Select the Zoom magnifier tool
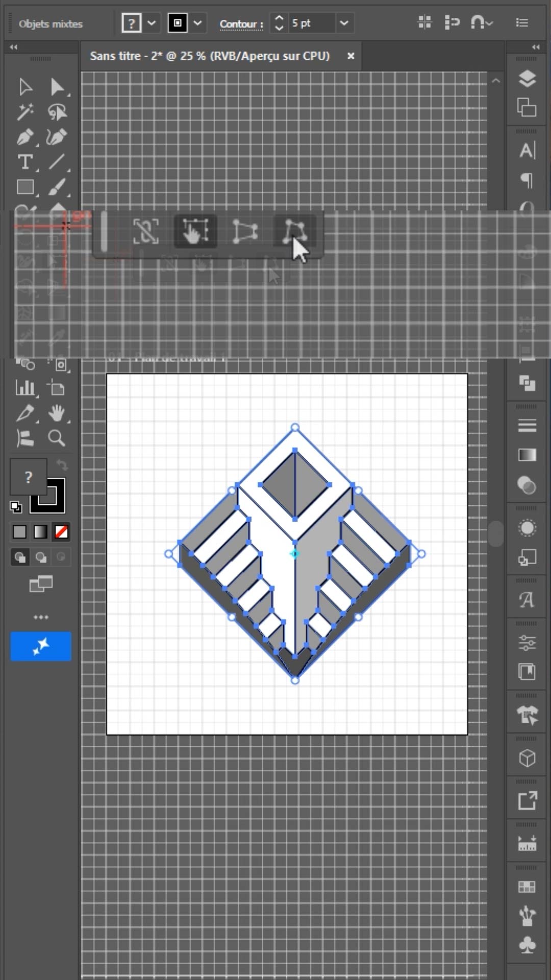This screenshot has height=980, width=551. (57, 438)
